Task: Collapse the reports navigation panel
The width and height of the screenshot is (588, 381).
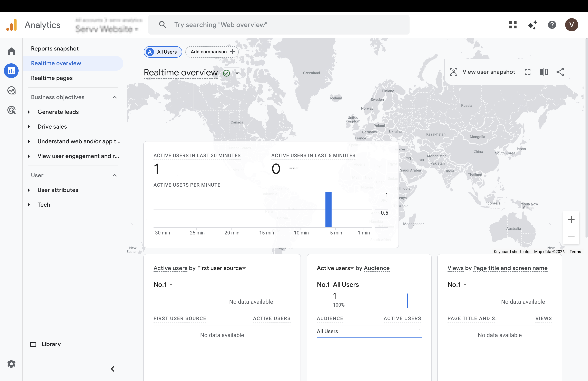Action: [x=113, y=369]
